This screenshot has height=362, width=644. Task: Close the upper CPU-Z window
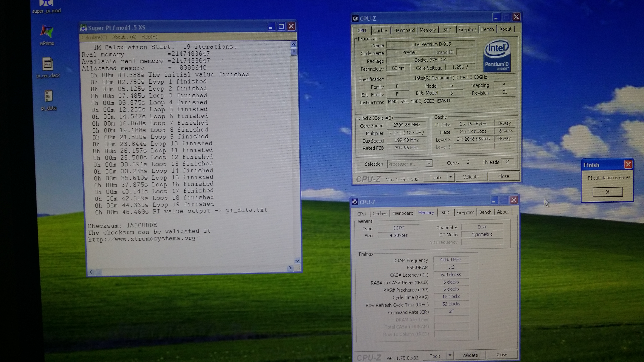516,17
